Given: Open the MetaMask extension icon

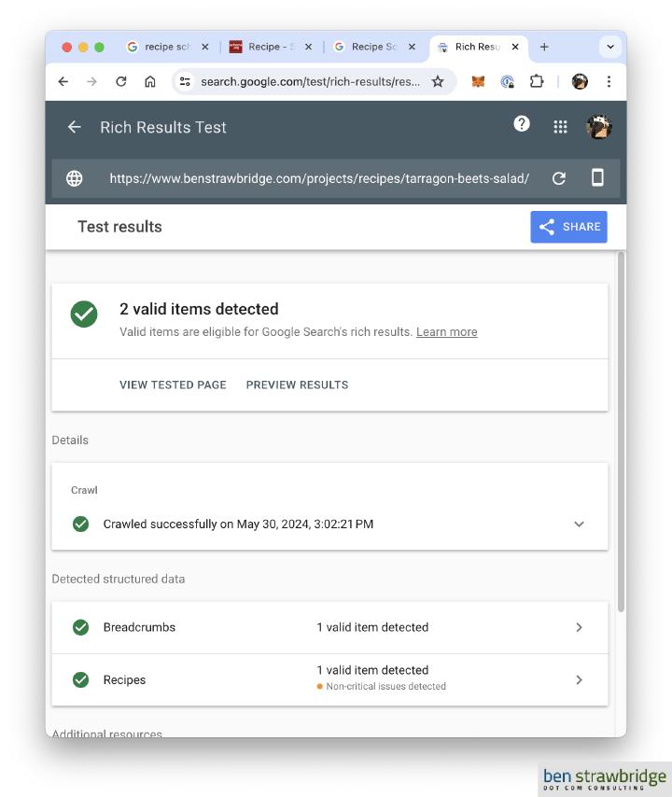Looking at the screenshot, I should click(x=477, y=81).
